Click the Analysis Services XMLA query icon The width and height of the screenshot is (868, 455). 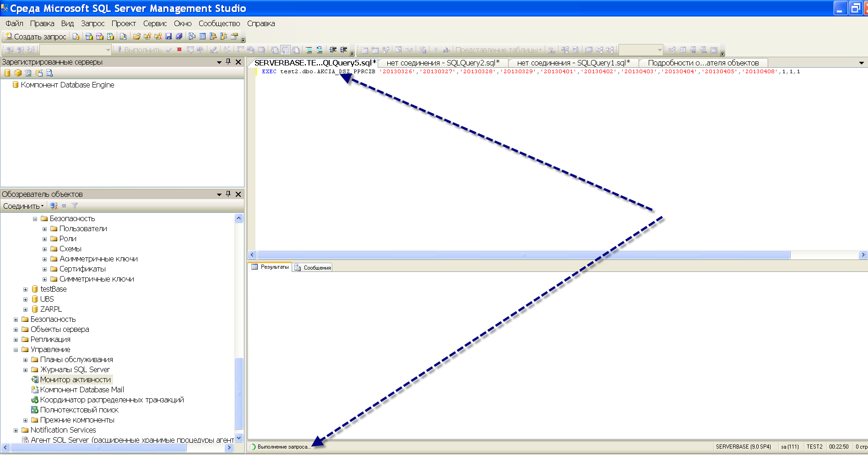click(110, 37)
